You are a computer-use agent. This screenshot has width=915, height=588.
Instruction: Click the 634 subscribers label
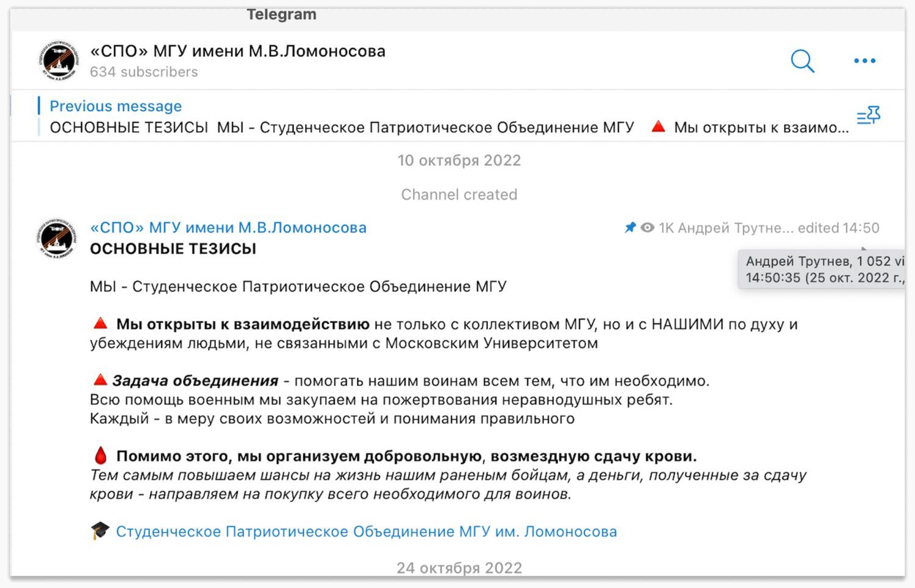144,72
